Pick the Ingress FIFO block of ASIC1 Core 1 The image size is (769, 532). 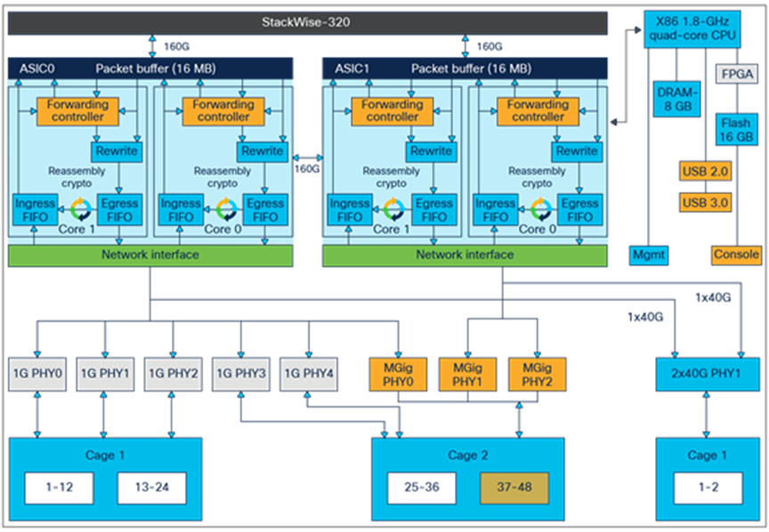tap(349, 210)
